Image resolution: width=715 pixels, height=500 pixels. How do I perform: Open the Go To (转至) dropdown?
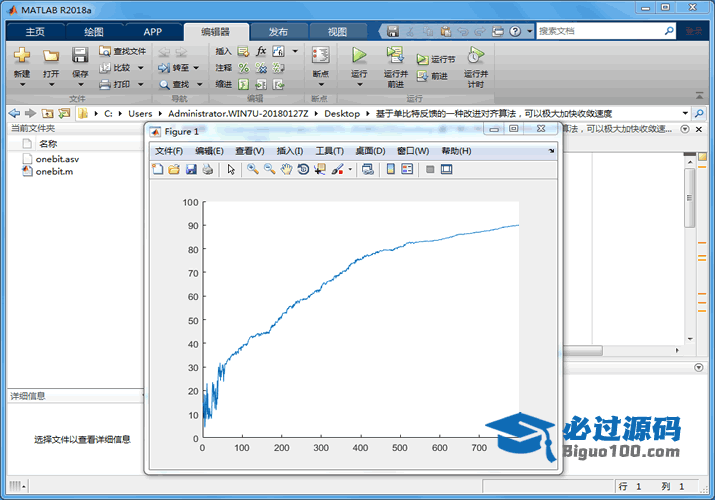coord(196,68)
